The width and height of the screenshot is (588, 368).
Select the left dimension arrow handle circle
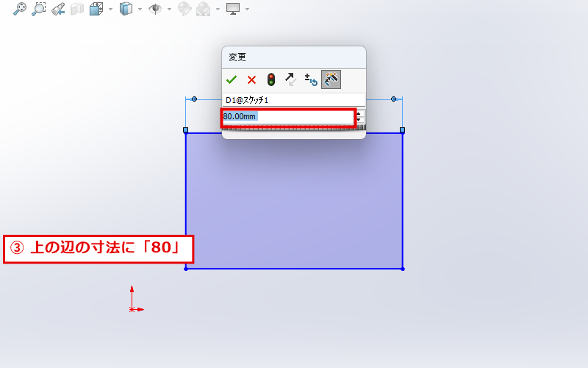pyautogui.click(x=194, y=99)
